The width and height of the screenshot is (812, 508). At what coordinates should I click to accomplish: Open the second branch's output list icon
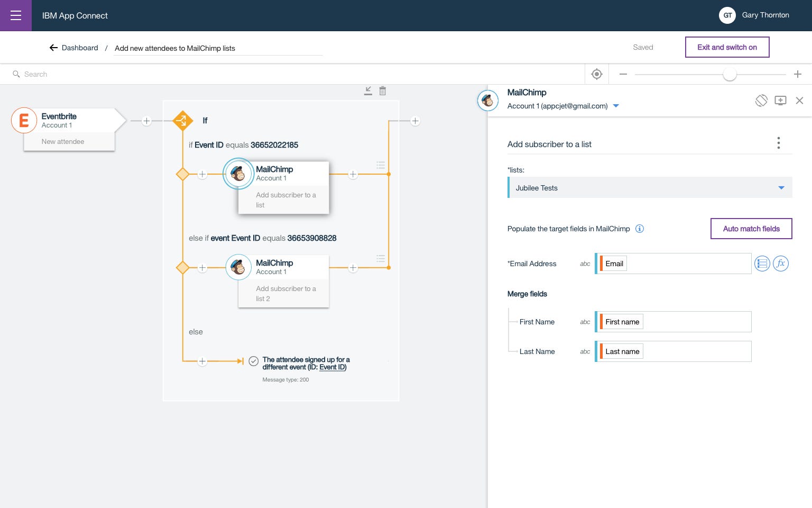click(x=381, y=259)
